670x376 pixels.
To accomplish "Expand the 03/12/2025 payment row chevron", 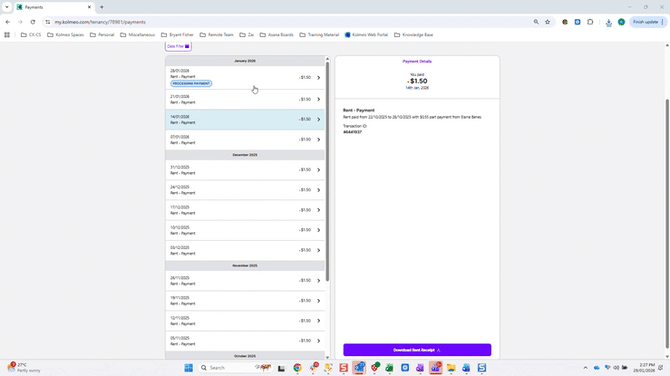I will tap(318, 250).
